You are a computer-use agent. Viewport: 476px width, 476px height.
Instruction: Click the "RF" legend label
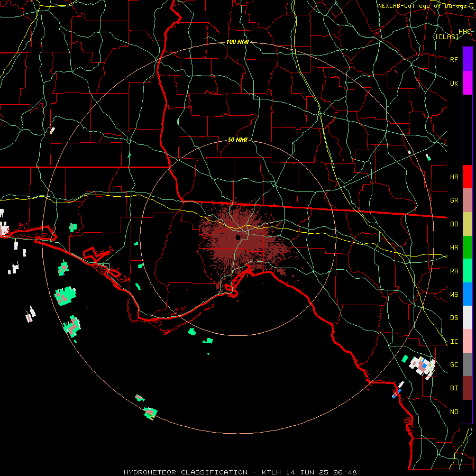[454, 59]
